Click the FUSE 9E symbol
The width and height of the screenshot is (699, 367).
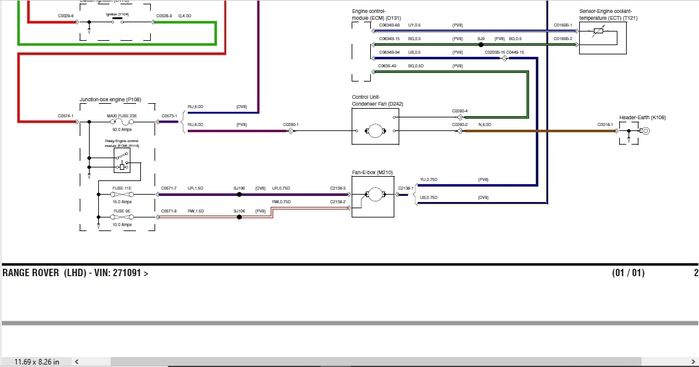pyautogui.click(x=122, y=217)
